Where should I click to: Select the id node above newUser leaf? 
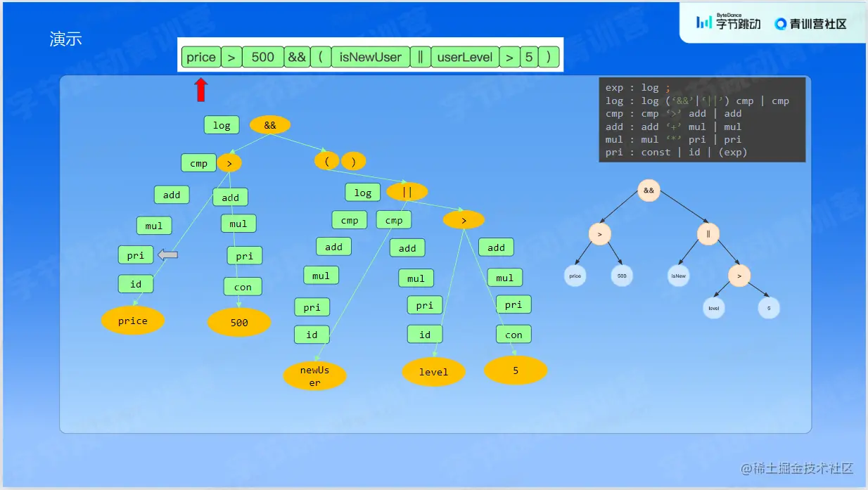coord(312,335)
